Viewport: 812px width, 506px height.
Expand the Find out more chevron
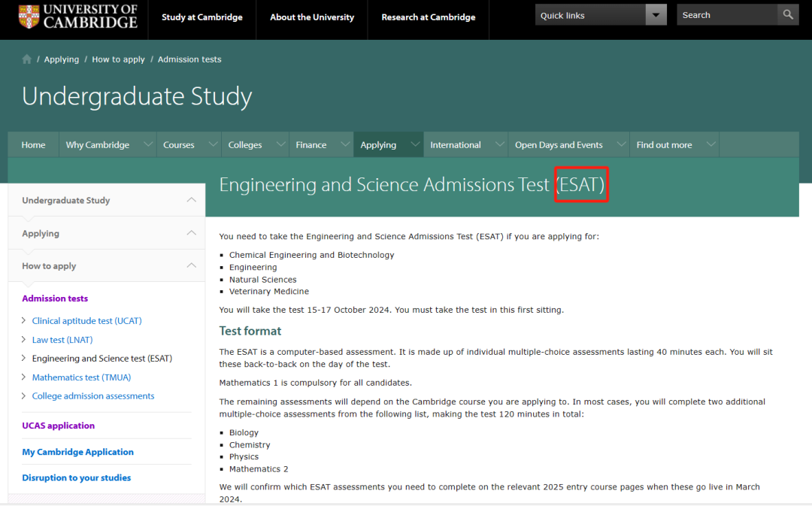[x=711, y=144]
